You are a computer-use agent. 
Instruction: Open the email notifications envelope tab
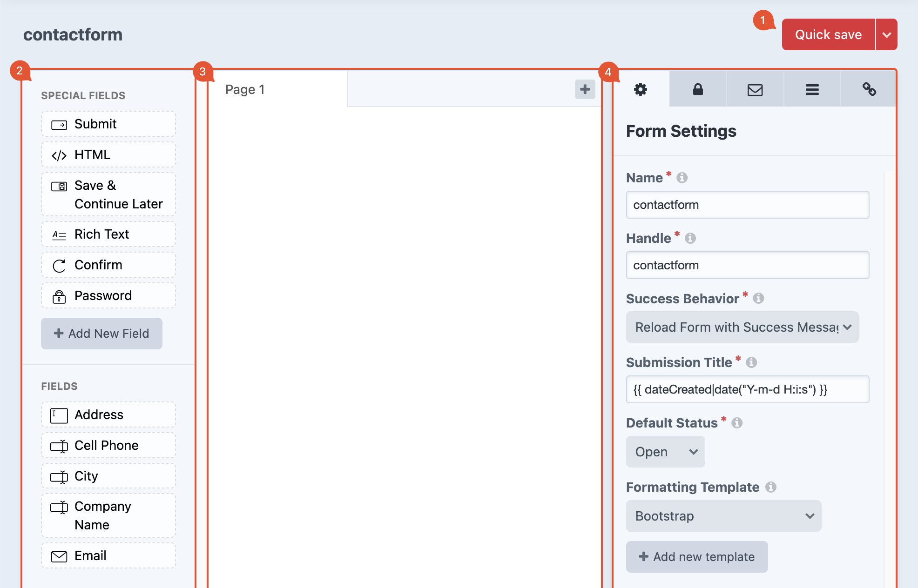tap(755, 89)
